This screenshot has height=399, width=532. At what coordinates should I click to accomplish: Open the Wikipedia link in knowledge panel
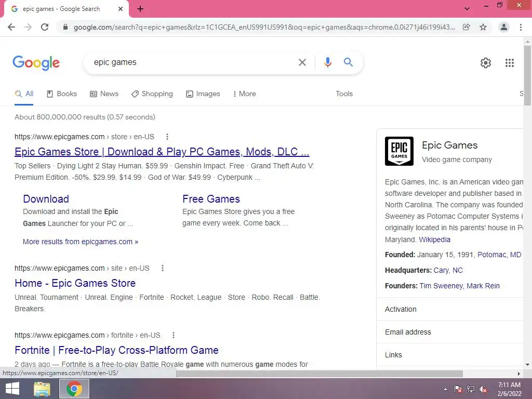coord(434,240)
